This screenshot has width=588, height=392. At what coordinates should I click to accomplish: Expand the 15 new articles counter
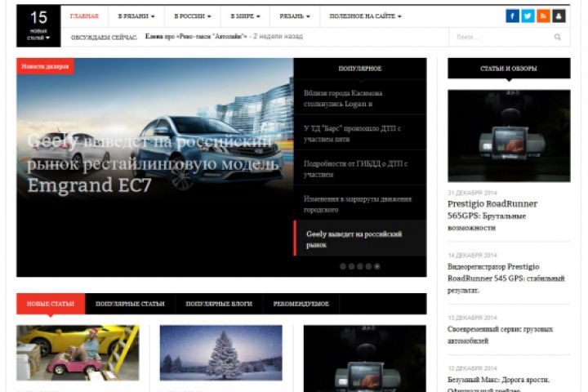tap(38, 26)
